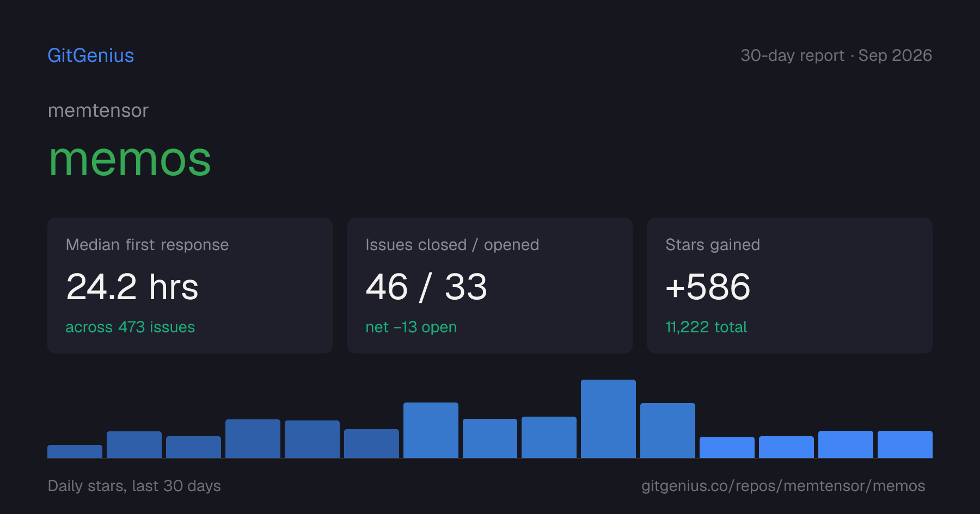The width and height of the screenshot is (980, 514).
Task: Open the Median first response card
Action: (x=190, y=286)
